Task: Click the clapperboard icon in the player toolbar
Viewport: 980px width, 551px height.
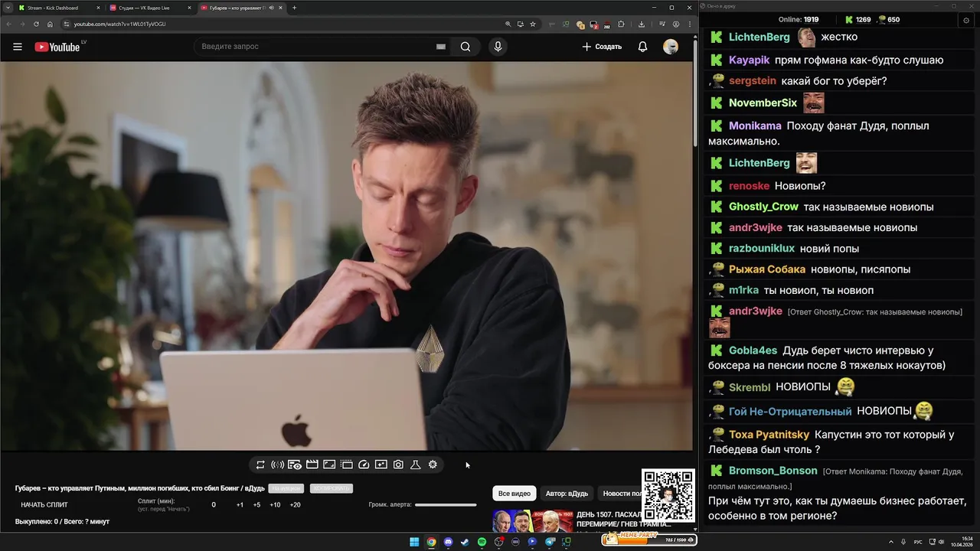Action: coord(312,465)
